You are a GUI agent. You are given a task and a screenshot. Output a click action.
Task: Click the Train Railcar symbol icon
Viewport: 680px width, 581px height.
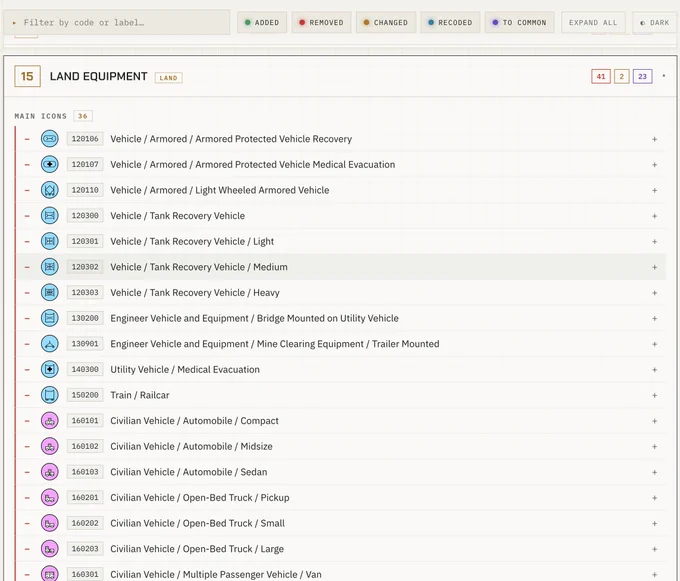point(49,395)
